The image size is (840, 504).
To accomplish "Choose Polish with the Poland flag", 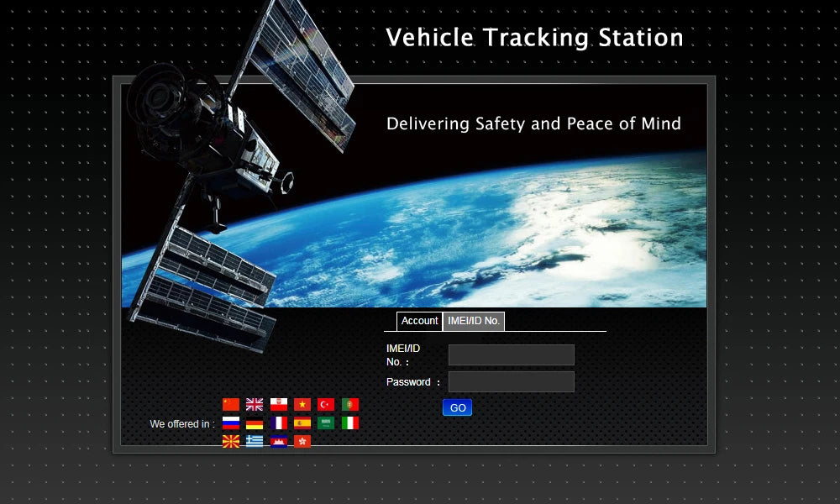I will point(279,405).
